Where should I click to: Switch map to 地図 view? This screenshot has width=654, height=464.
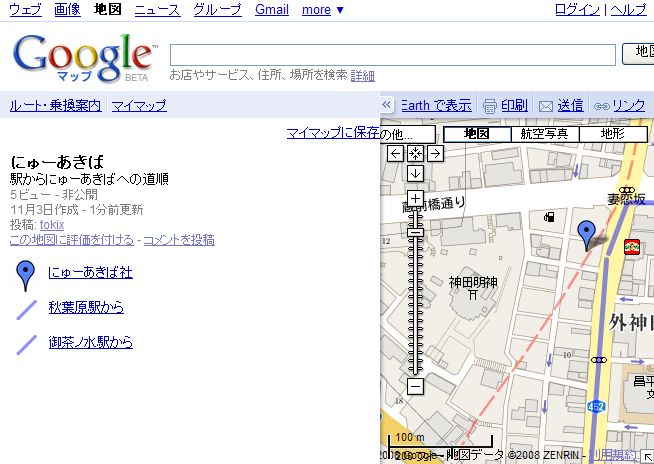pos(477,134)
